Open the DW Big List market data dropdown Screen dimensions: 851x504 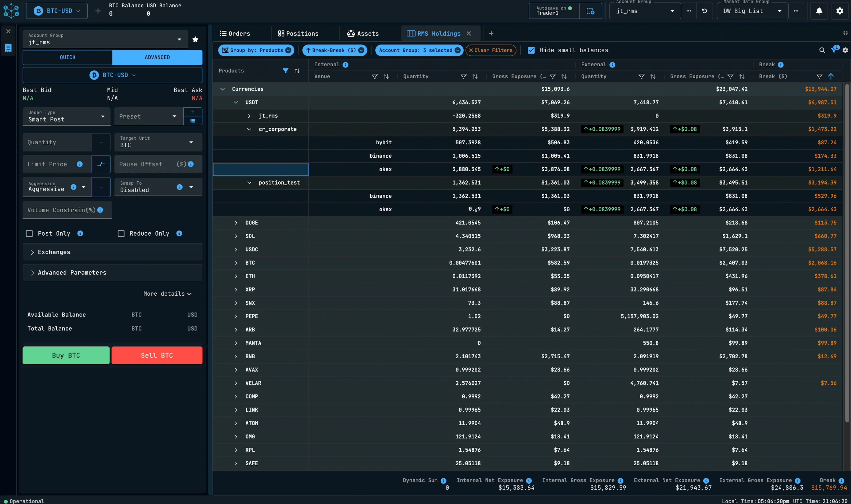point(752,11)
